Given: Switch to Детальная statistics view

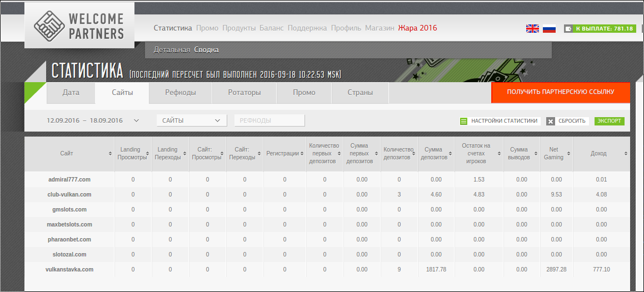Looking at the screenshot, I should (172, 50).
